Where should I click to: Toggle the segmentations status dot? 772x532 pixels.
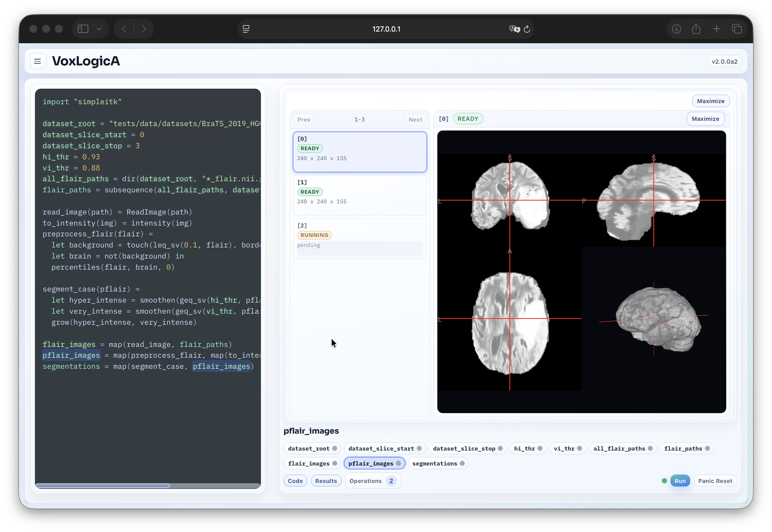(463, 463)
